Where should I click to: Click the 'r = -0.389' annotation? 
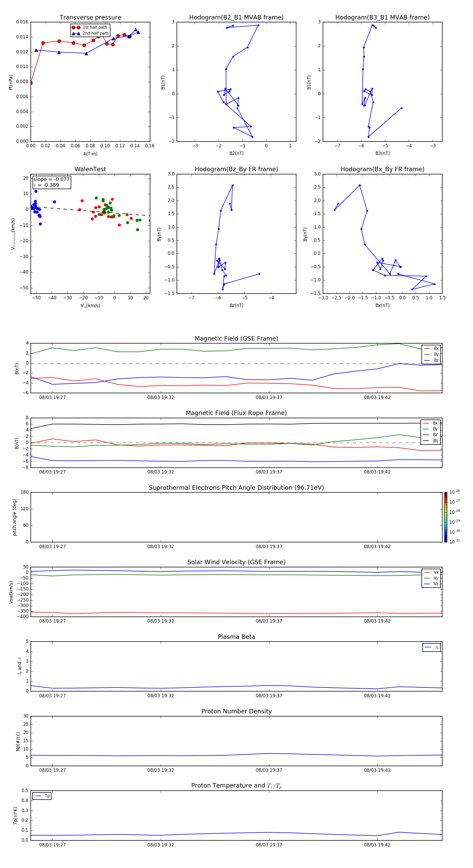pos(46,185)
